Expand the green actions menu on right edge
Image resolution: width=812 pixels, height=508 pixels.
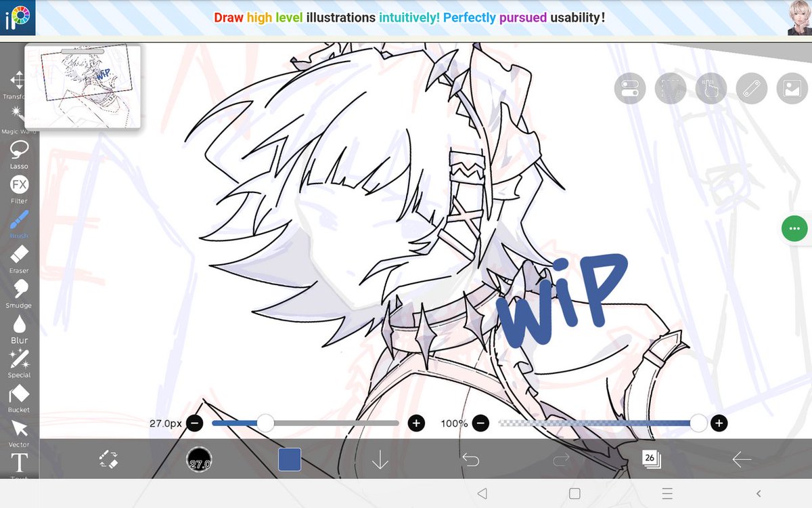coord(794,229)
